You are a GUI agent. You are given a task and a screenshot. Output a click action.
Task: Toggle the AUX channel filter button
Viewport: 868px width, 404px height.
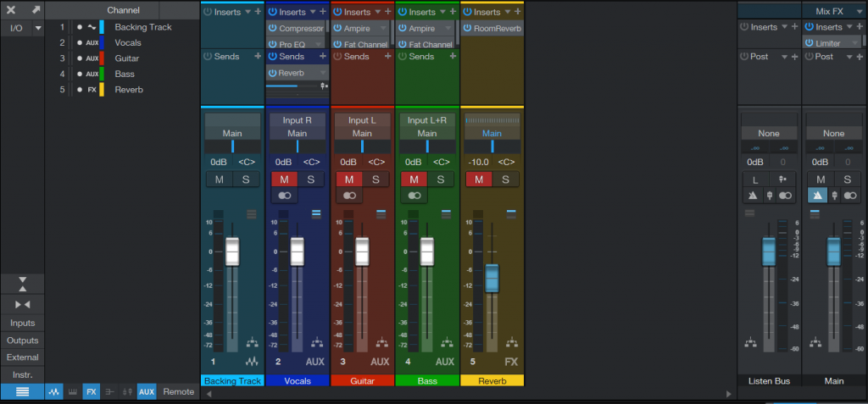pos(146,392)
